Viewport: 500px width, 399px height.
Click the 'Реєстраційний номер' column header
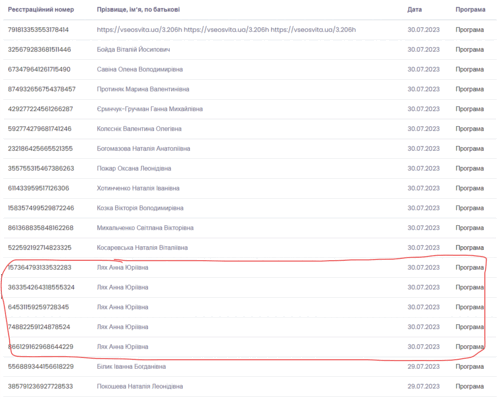41,10
